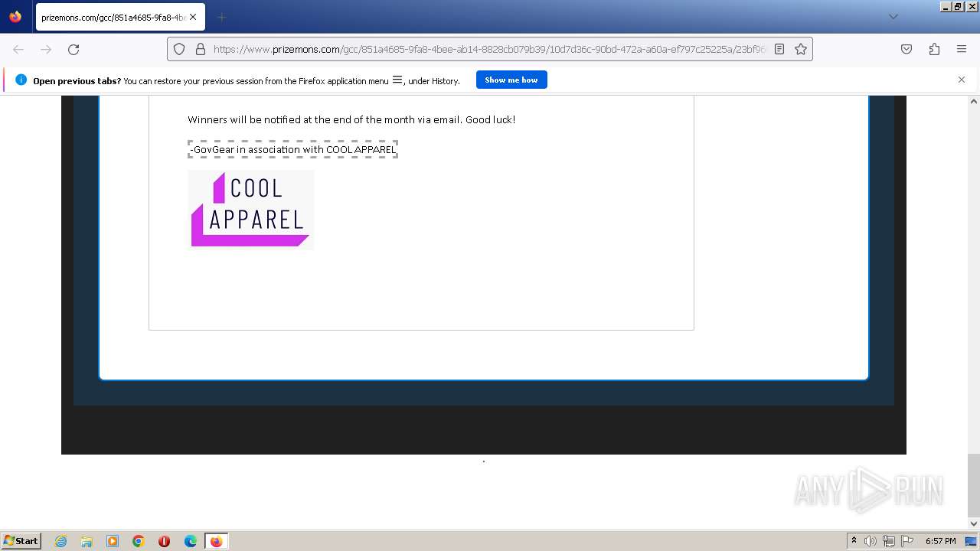Image resolution: width=980 pixels, height=551 pixels.
Task: Open media player from taskbar
Action: point(113,541)
